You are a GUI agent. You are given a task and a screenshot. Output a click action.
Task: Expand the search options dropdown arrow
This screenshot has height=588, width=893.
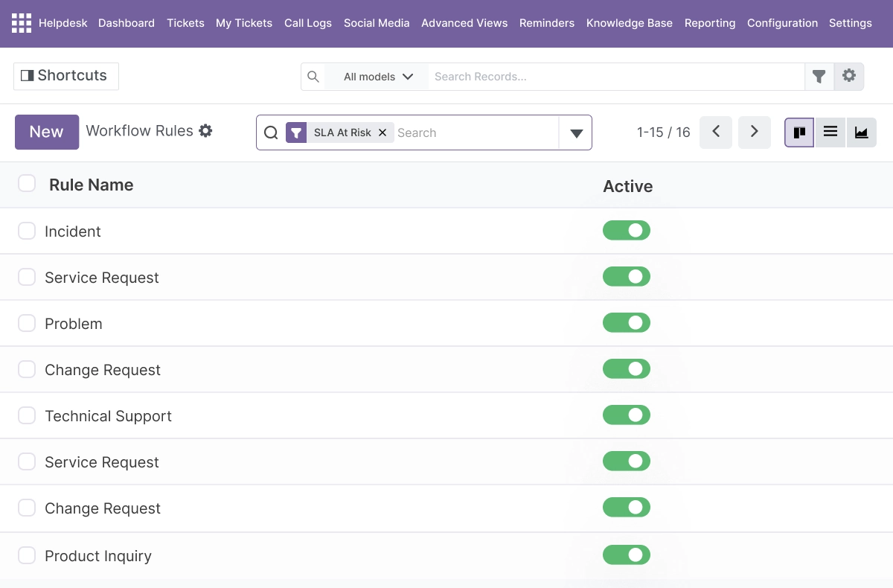(576, 133)
